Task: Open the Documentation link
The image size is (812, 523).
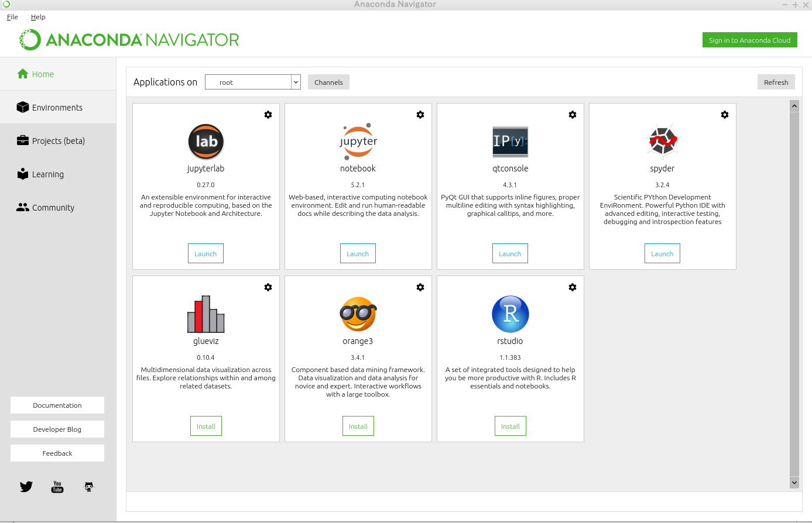Action: 57,405
